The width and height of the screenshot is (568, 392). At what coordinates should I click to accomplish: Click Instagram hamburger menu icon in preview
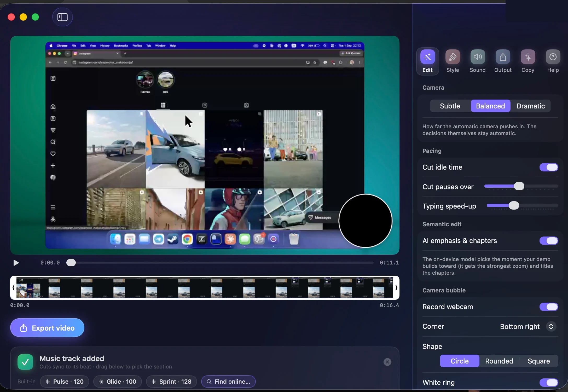(53, 207)
